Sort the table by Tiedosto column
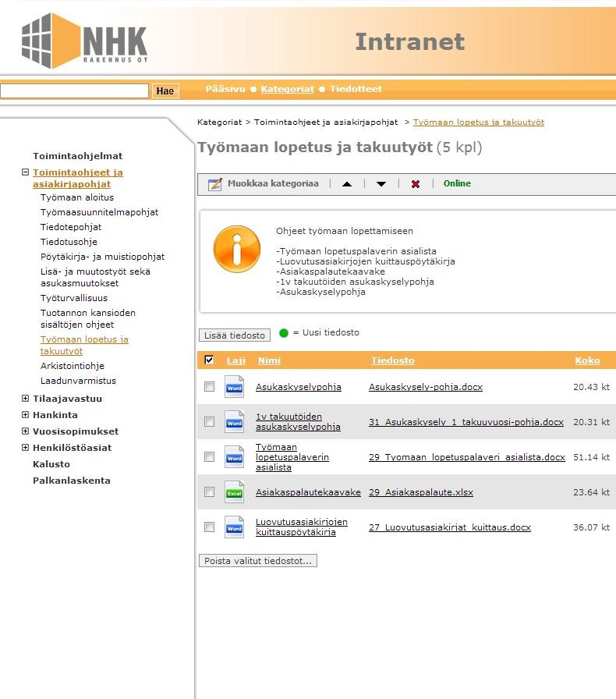Viewport: 616px width, 699px height. coord(393,360)
